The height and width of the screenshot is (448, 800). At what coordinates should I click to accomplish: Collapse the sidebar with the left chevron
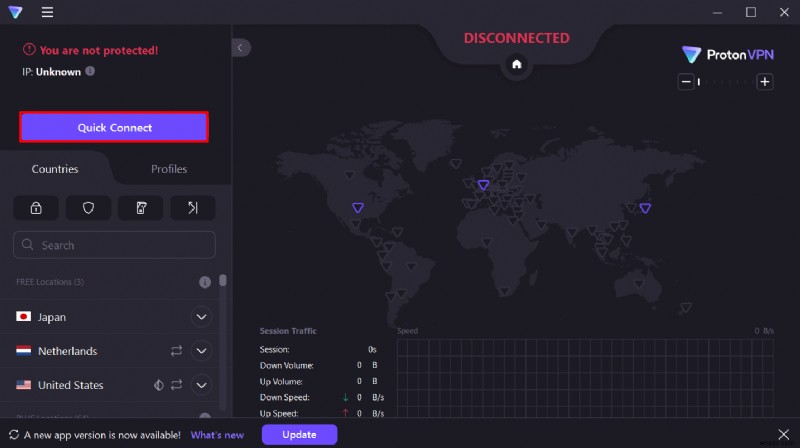(240, 48)
